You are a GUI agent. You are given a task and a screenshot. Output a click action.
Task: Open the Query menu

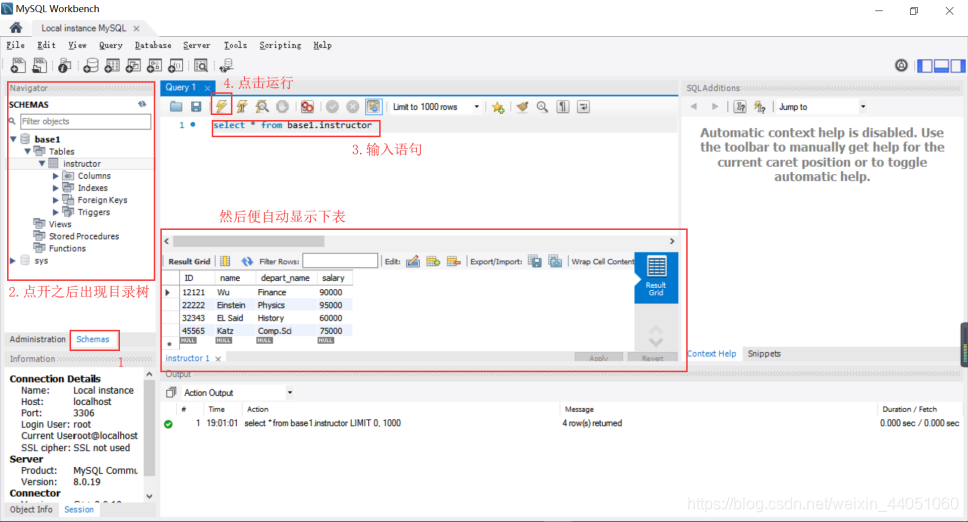[x=111, y=45]
